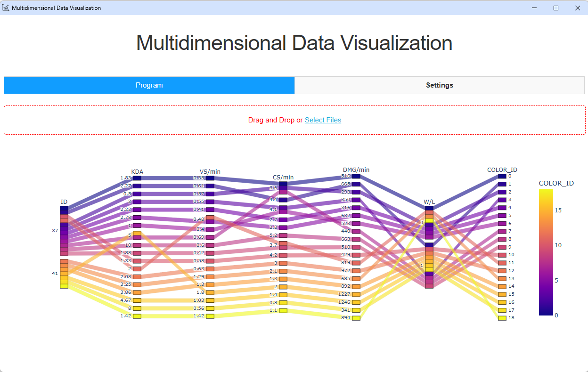The height and width of the screenshot is (372, 588).
Task: Minimize the visualization window
Action: coord(534,8)
